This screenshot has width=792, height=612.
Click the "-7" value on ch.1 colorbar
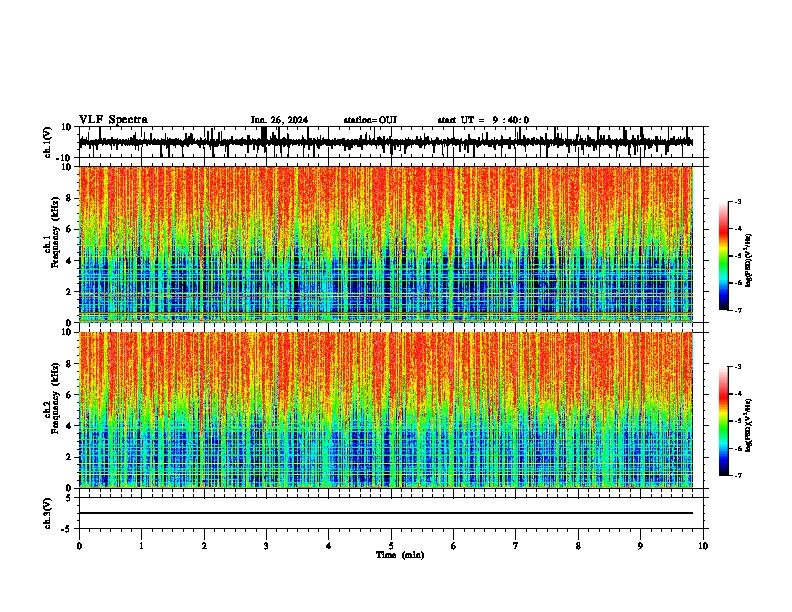(737, 310)
